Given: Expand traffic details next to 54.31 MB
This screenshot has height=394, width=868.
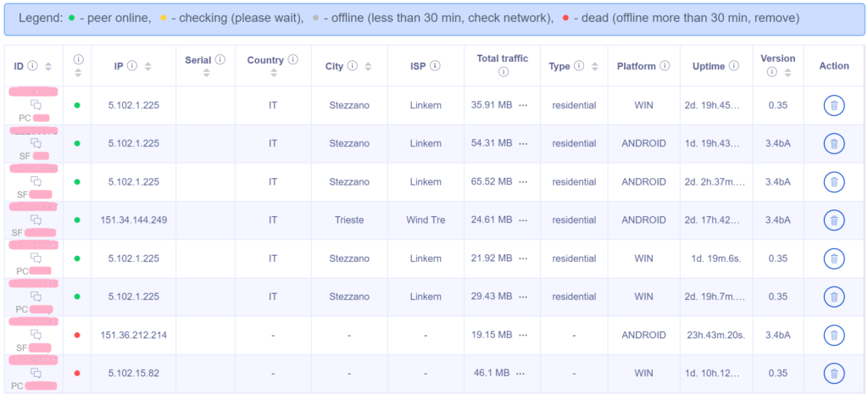Looking at the screenshot, I should 523,143.
